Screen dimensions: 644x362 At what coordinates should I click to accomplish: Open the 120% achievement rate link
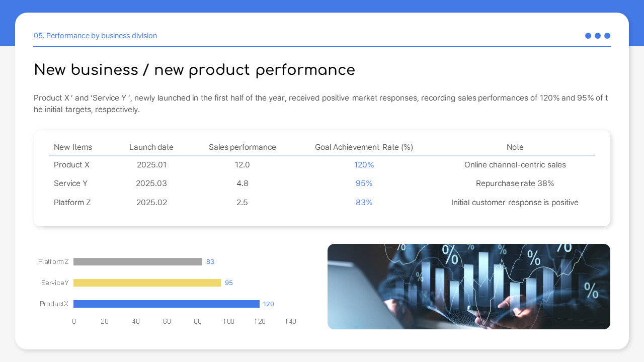tap(364, 164)
